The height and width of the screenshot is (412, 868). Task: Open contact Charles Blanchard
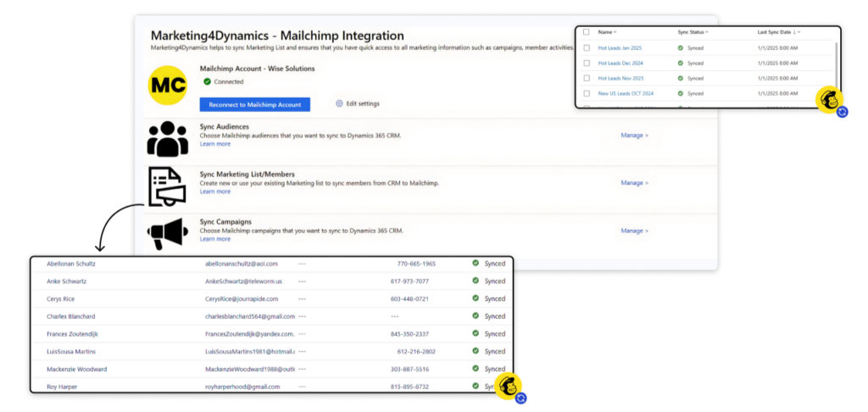pos(71,316)
